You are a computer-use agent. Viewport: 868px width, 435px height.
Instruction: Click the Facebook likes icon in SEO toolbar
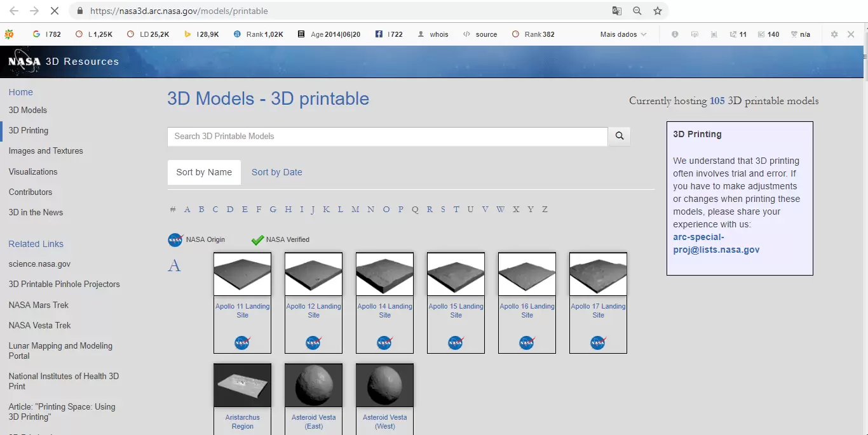379,34
